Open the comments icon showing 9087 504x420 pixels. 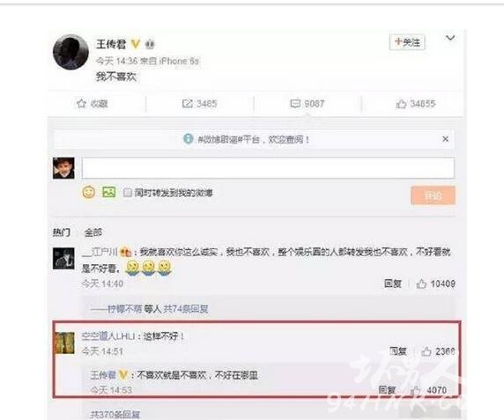click(295, 103)
